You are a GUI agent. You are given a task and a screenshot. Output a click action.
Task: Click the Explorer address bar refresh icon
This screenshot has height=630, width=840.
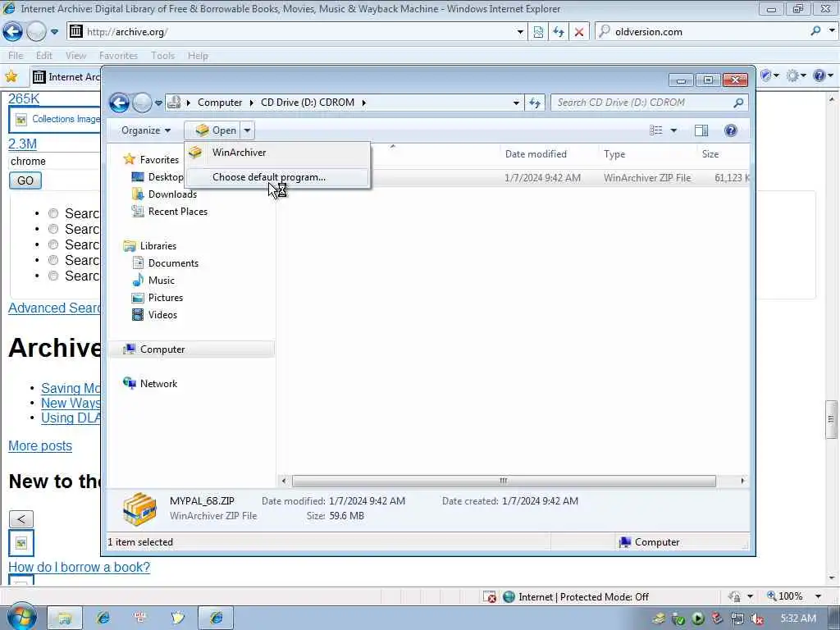[x=535, y=103]
